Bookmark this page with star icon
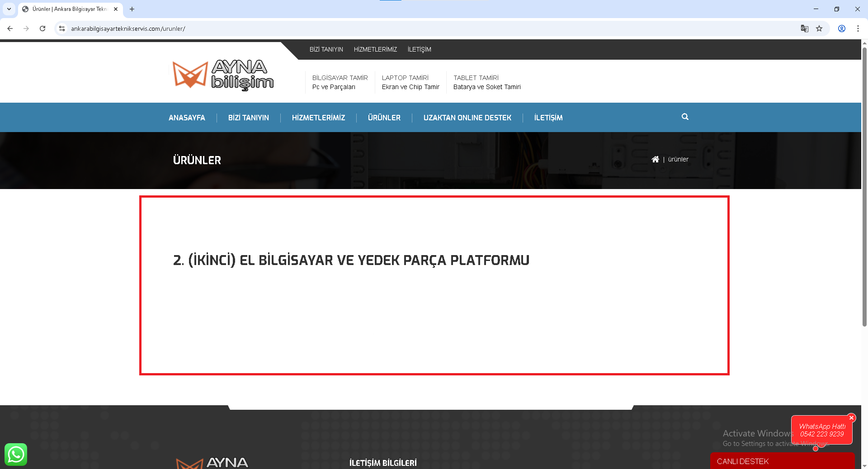Screen dimensions: 868x469 tap(819, 28)
